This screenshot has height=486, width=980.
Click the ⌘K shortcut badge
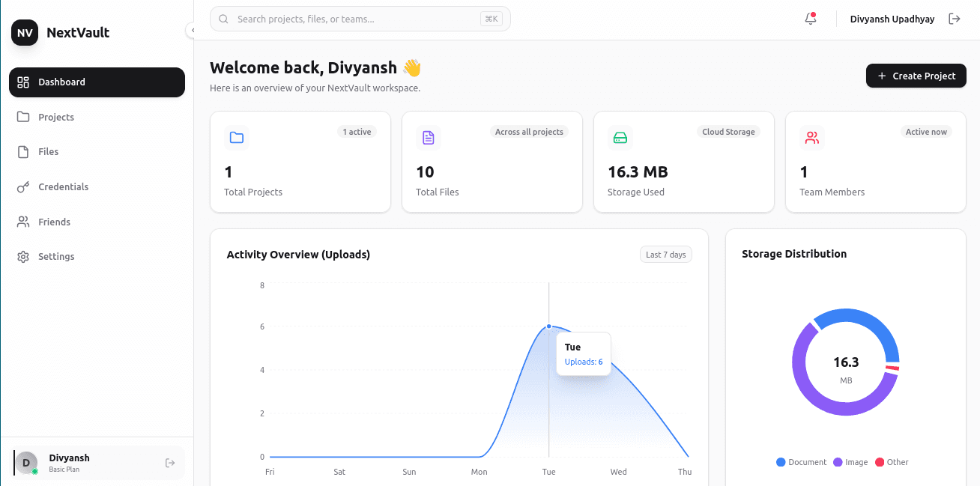click(491, 19)
